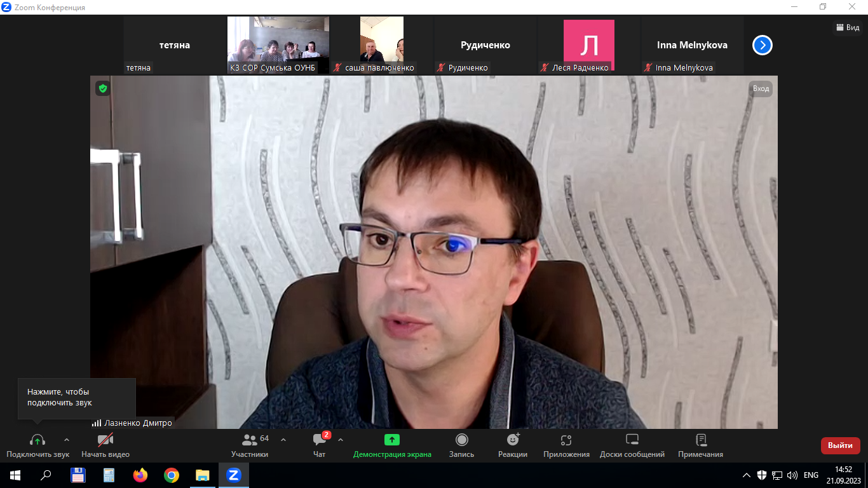868x488 pixels.
Task: Expand the participants options chevron
Action: [x=283, y=440]
